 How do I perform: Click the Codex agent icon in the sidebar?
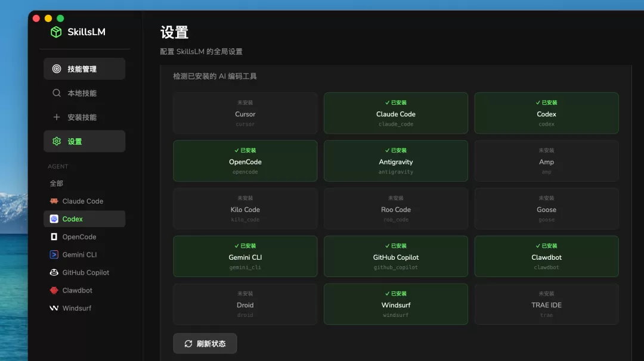pos(54,219)
